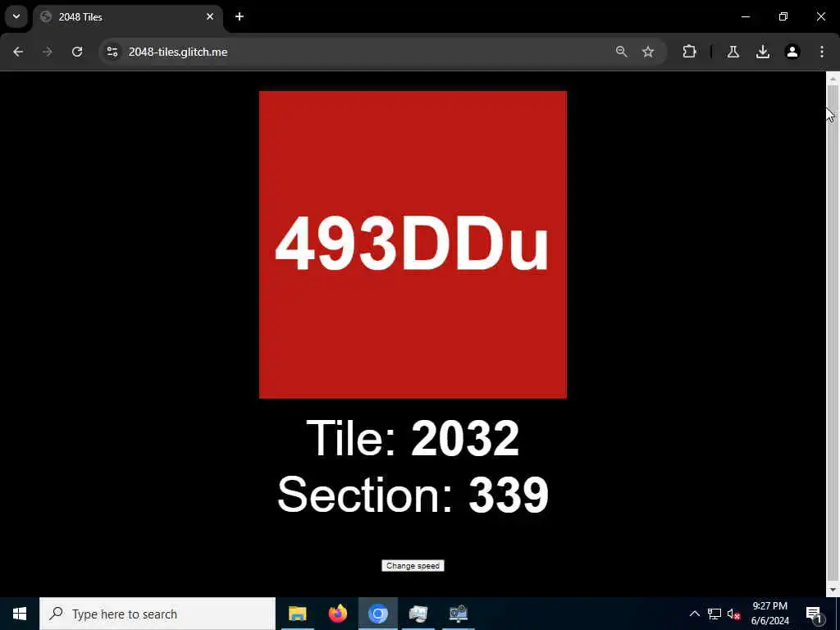This screenshot has width=840, height=630.
Task: Open the taskbar clock showing 9:27 PM
Action: coord(769,614)
